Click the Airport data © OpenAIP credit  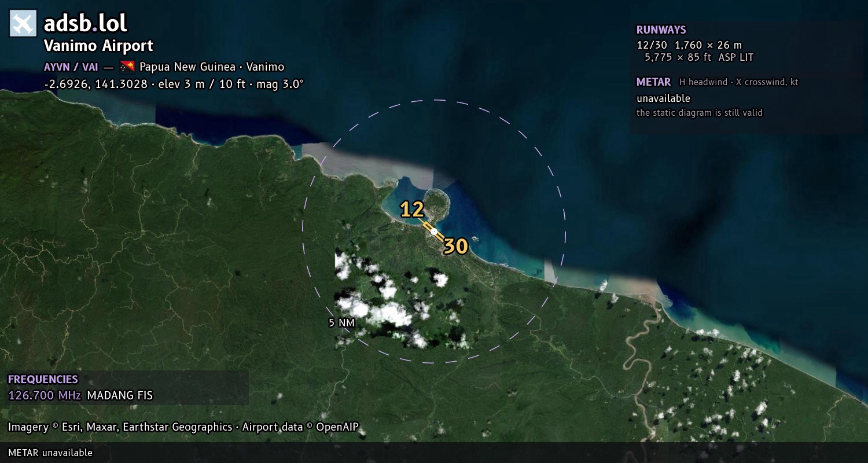(300, 427)
